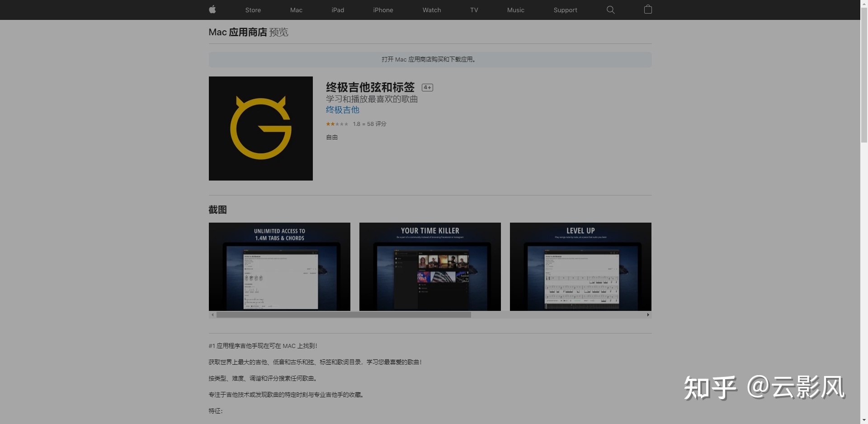The width and height of the screenshot is (868, 424).
Task: Open the Support menu item
Action: point(566,10)
